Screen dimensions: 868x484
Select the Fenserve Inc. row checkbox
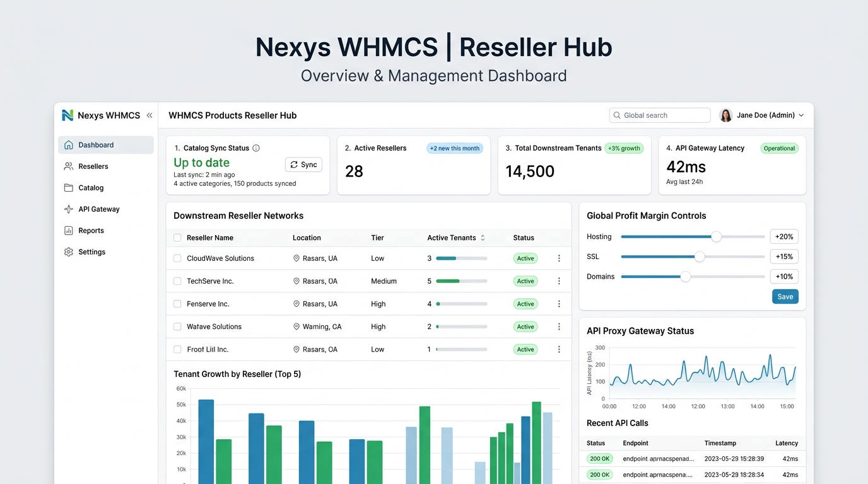(x=177, y=304)
